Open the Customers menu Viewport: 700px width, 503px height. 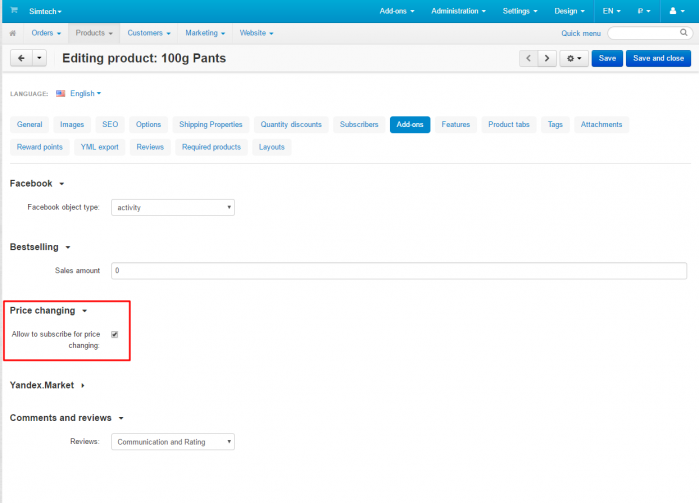pyautogui.click(x=149, y=33)
